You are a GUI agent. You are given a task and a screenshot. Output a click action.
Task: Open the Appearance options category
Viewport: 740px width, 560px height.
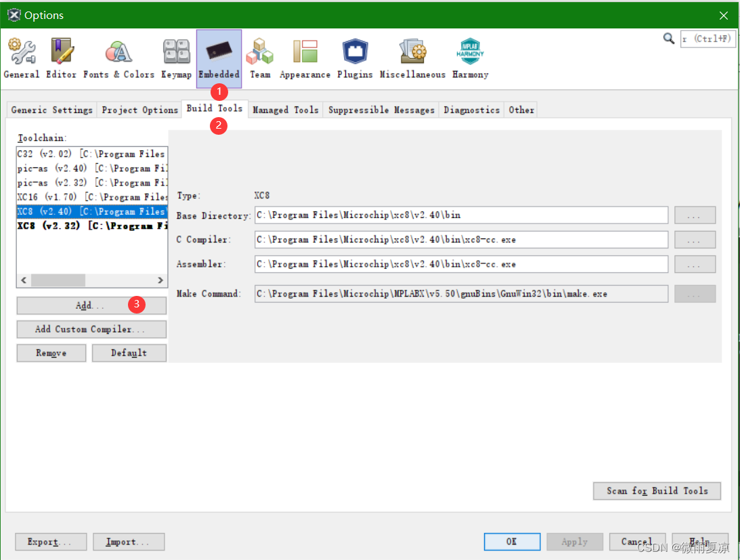[x=305, y=58]
